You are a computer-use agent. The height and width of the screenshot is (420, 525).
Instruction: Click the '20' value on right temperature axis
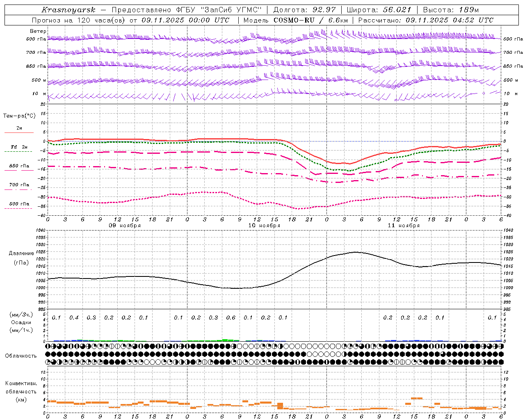[506, 104]
